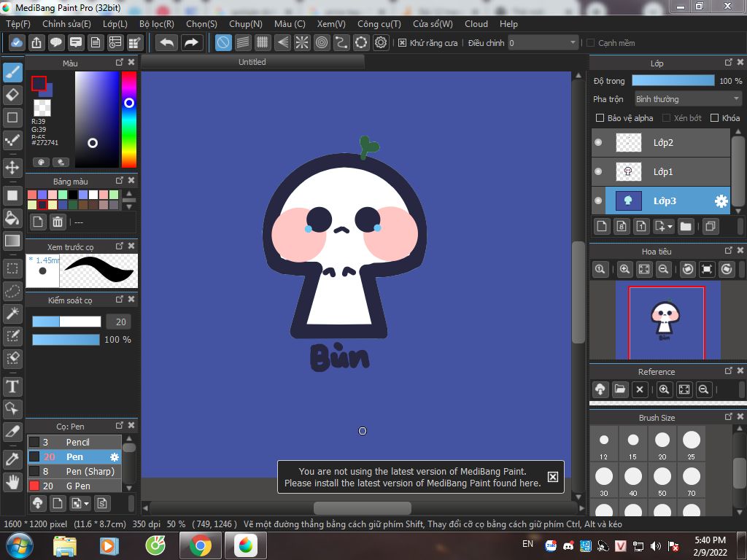Click the Undo arrow in toolbar
The width and height of the screenshot is (747, 560).
click(x=167, y=43)
